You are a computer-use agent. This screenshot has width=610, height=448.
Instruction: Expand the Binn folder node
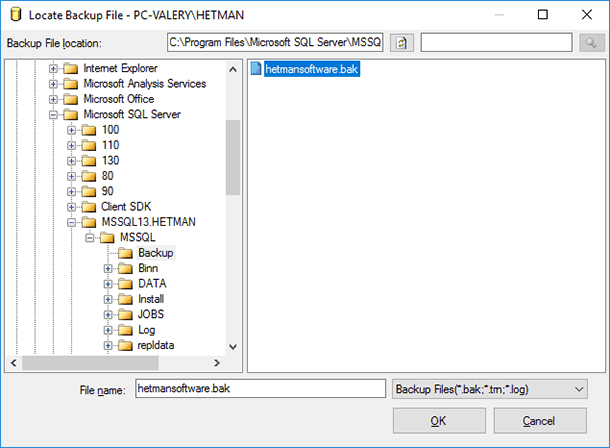108,268
